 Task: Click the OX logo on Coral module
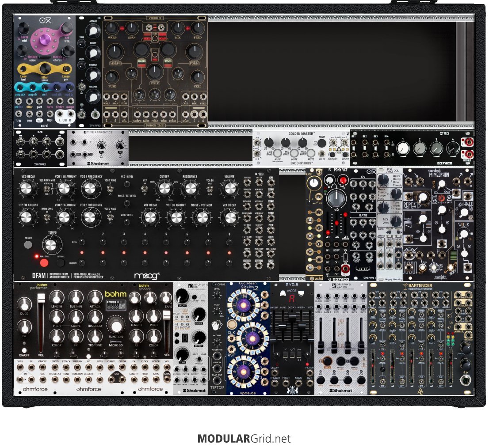45,21
